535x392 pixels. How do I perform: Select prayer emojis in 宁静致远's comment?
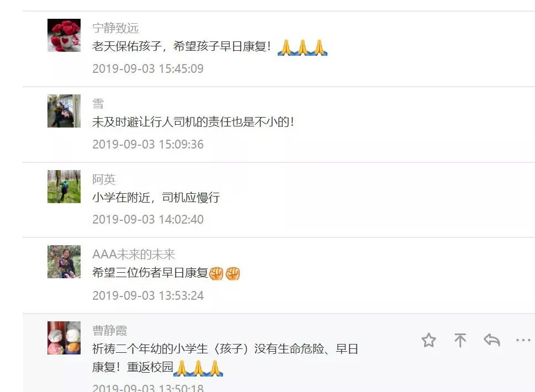coord(303,47)
